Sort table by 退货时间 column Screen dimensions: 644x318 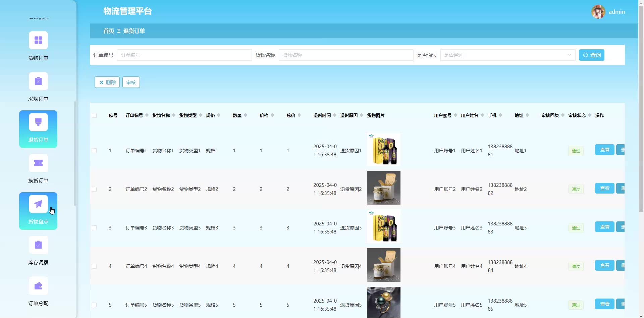click(334, 115)
